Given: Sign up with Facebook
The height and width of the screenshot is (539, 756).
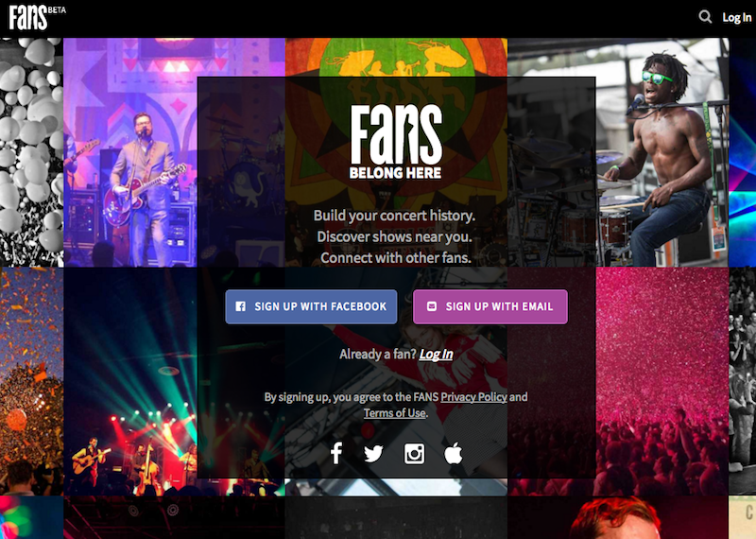Looking at the screenshot, I should 311,306.
